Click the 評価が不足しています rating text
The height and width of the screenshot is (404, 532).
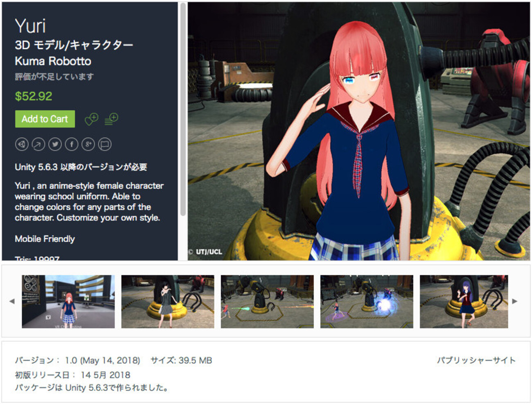tap(54, 77)
